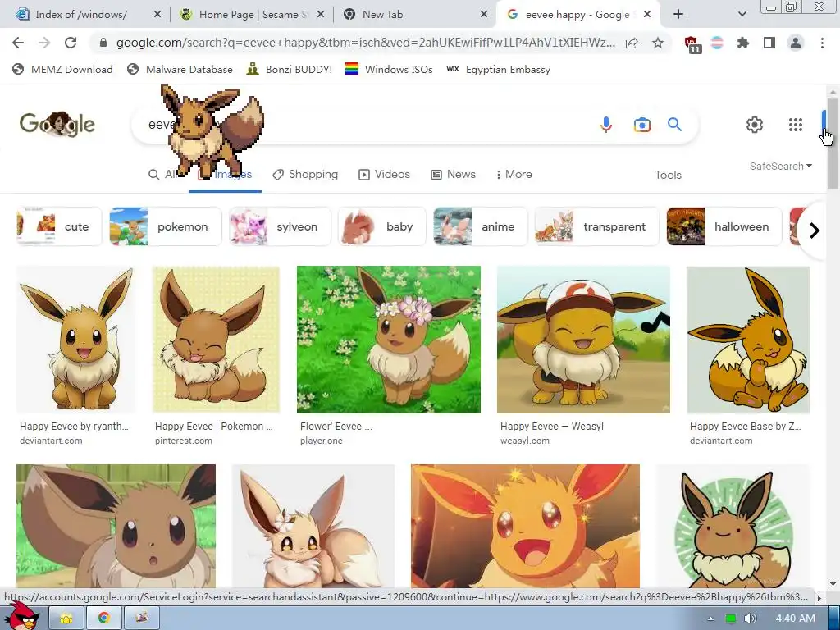The height and width of the screenshot is (630, 840).
Task: Open the Chrome profile avatar
Action: (796, 43)
